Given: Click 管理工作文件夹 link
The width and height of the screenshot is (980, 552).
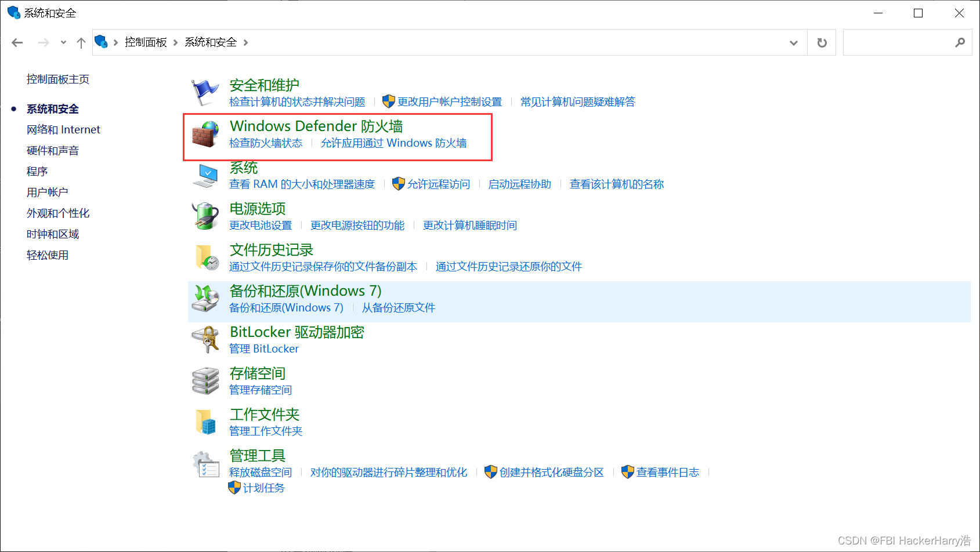Looking at the screenshot, I should [266, 431].
